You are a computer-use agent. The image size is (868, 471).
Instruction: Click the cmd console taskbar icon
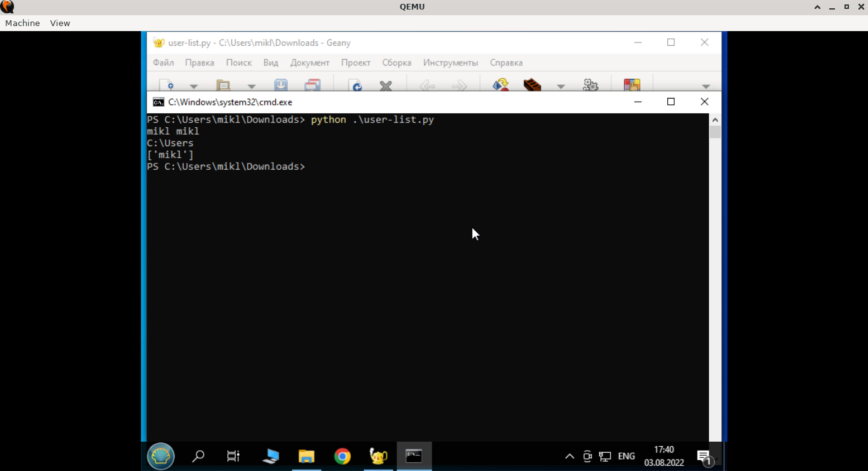coord(414,456)
